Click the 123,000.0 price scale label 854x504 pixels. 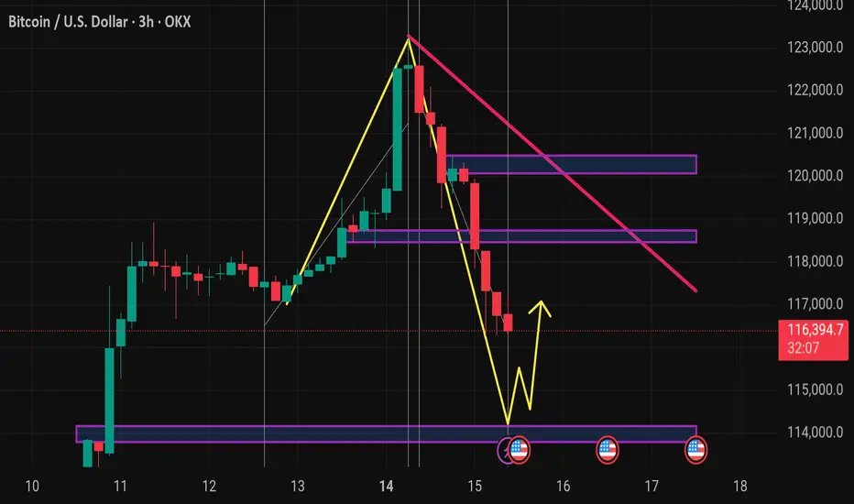(x=815, y=48)
